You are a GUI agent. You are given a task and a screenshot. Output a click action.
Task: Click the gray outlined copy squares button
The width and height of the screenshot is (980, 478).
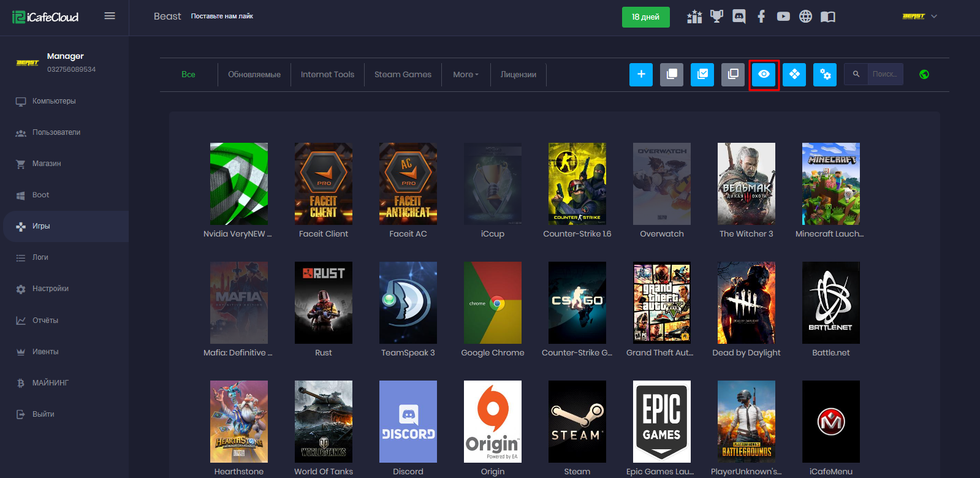click(x=733, y=74)
